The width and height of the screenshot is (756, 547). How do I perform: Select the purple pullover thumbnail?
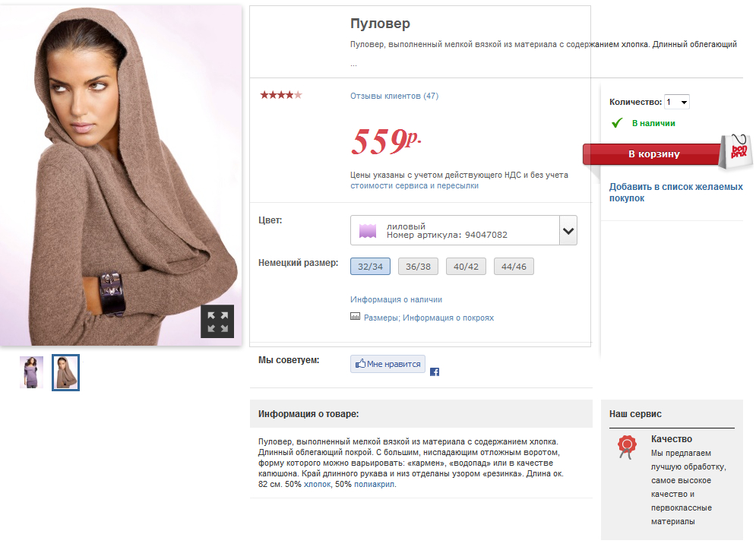click(x=31, y=372)
